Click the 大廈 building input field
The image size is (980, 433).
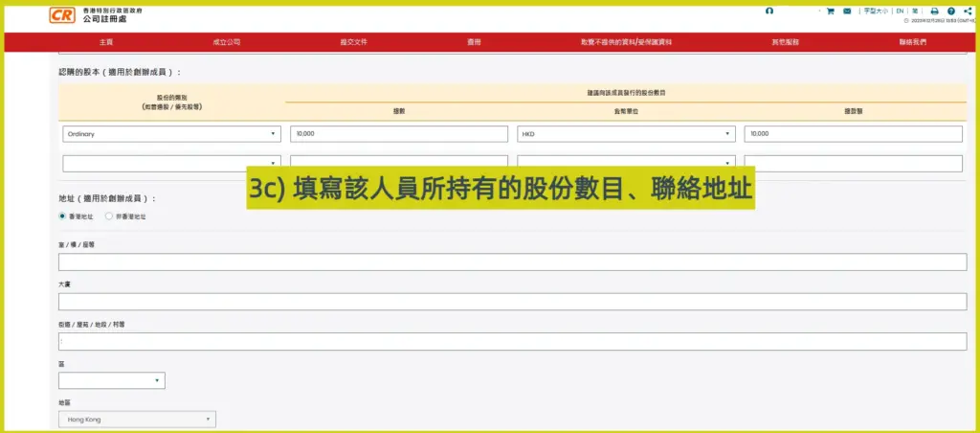pyautogui.click(x=512, y=302)
